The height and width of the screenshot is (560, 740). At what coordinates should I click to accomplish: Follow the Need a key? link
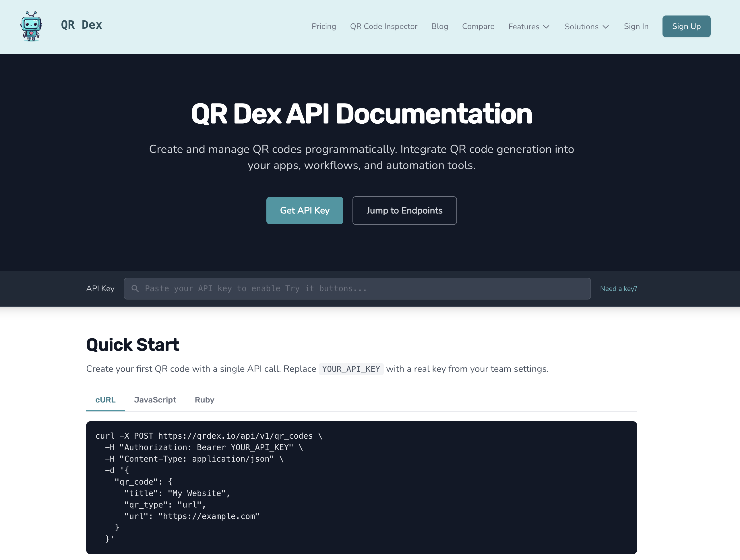[x=618, y=289]
